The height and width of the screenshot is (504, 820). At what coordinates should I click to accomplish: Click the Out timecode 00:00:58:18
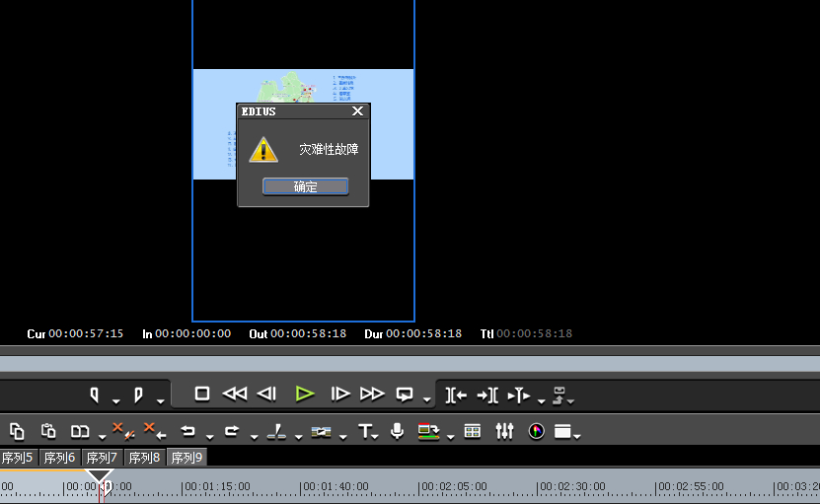pyautogui.click(x=309, y=333)
